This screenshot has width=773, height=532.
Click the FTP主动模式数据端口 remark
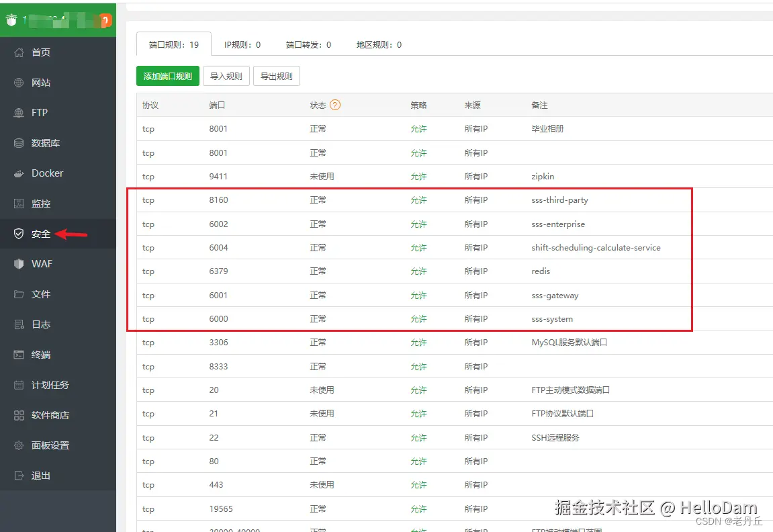[571, 390]
